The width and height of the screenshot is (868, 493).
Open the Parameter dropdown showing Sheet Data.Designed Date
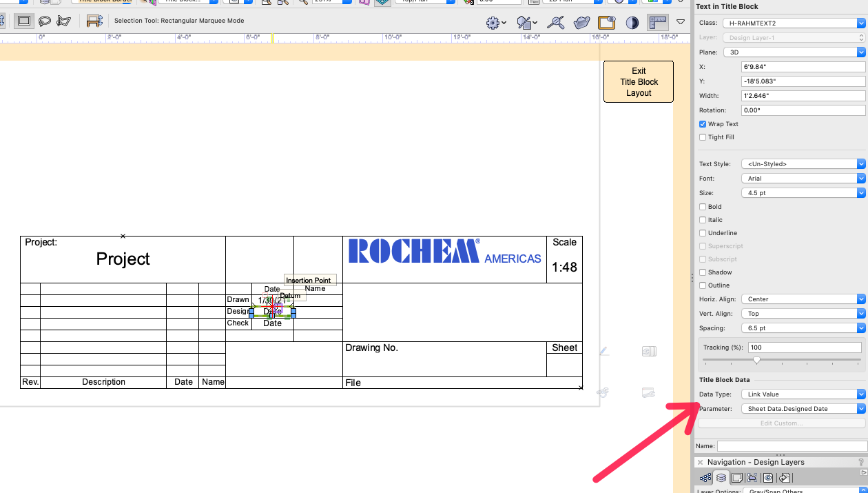803,408
